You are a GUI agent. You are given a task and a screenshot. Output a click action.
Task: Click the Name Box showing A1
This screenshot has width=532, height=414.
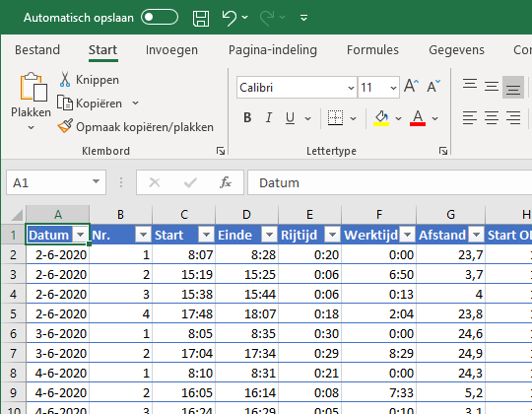(x=49, y=182)
